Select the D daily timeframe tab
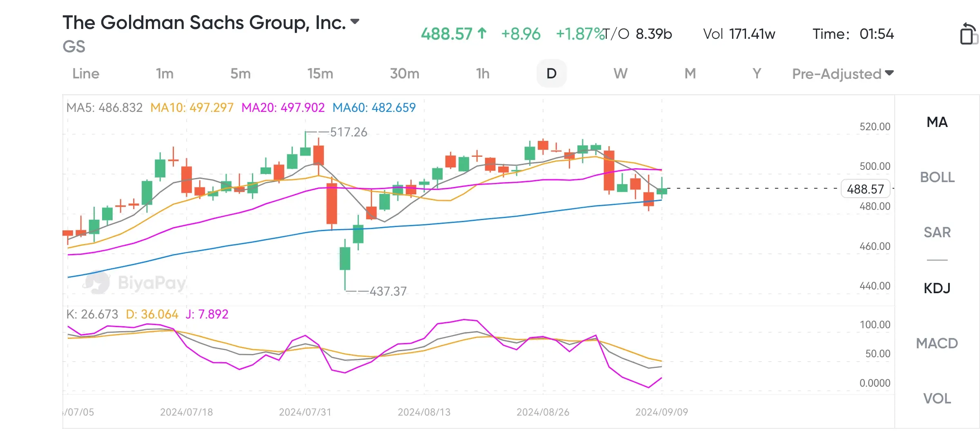Screen dimensions: 980x441 (x=551, y=73)
